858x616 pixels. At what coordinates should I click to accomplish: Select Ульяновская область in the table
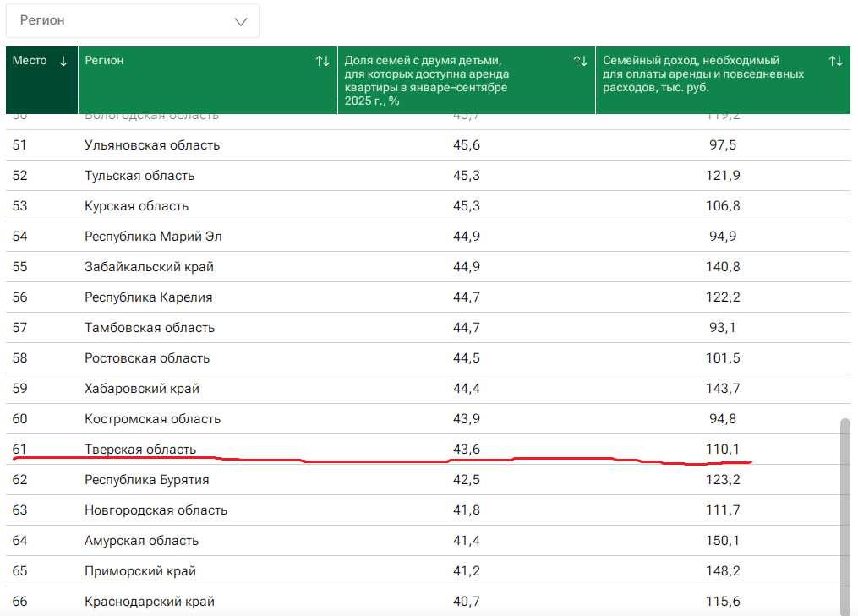point(152,145)
